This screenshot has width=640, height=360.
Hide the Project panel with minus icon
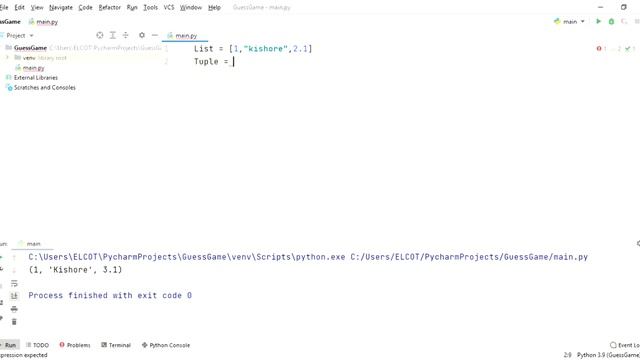coord(155,35)
